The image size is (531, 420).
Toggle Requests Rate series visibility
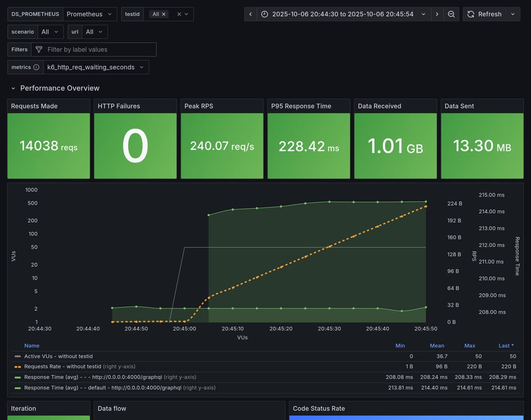60,366
